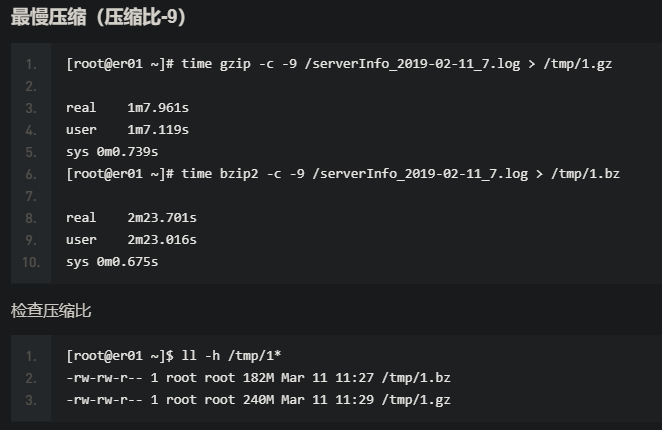Click the sys 0m0.739s output line

112,151
